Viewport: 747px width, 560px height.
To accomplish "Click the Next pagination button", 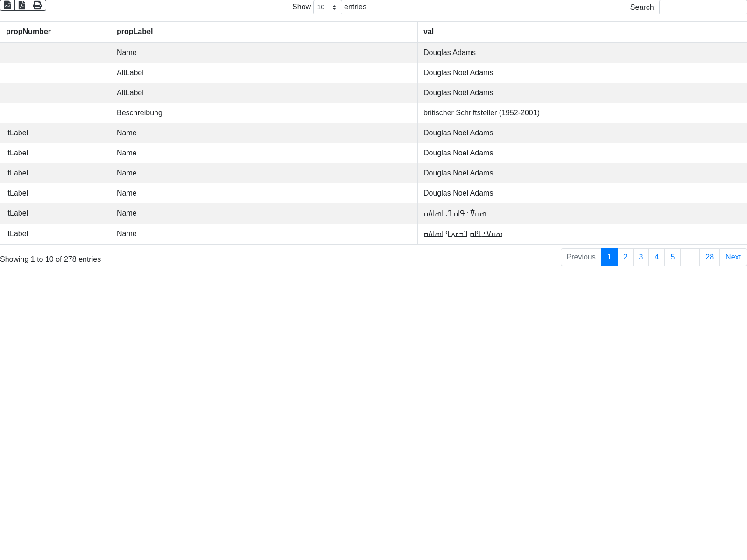I will point(733,257).
